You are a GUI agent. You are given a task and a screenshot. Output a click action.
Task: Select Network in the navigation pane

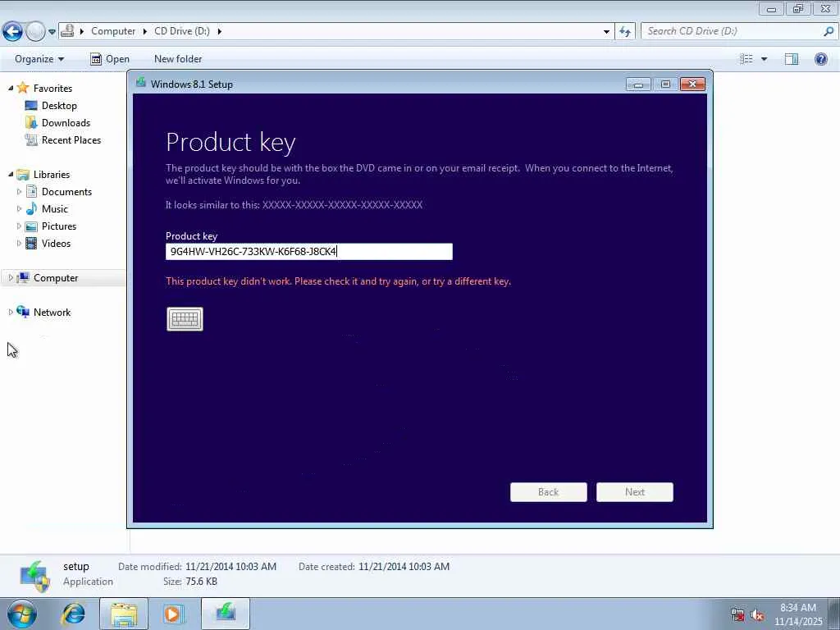point(52,313)
